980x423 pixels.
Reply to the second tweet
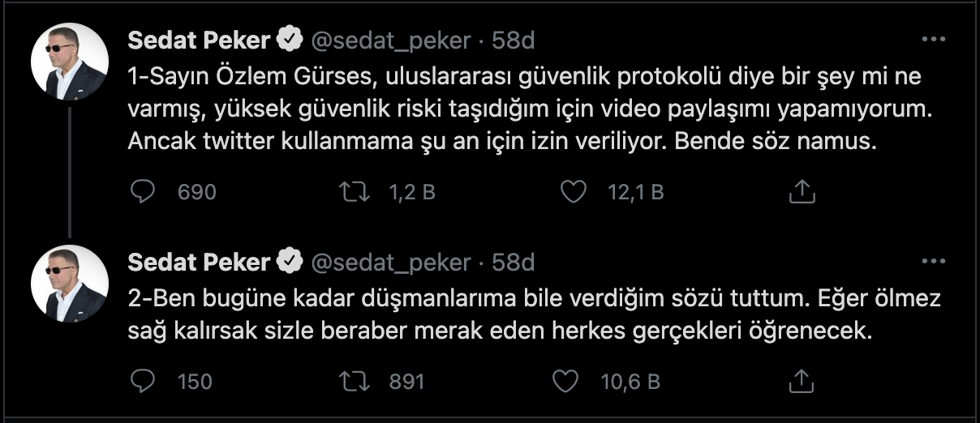pos(143,381)
